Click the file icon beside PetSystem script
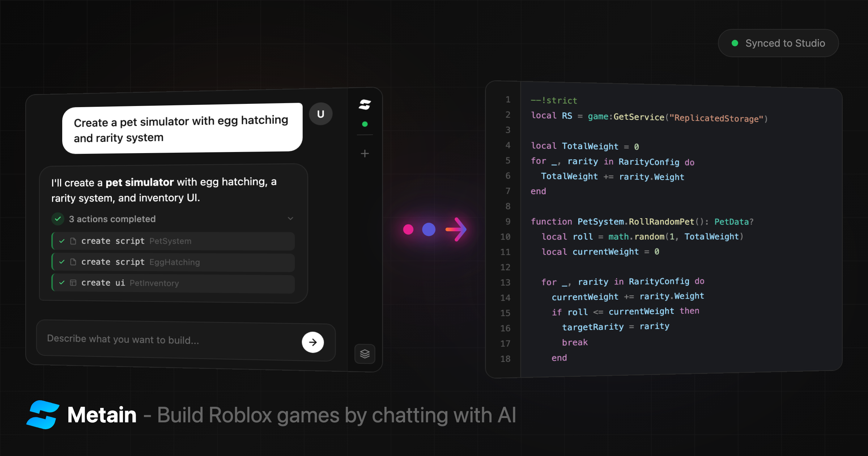Image resolution: width=868 pixels, height=456 pixels. [x=73, y=241]
